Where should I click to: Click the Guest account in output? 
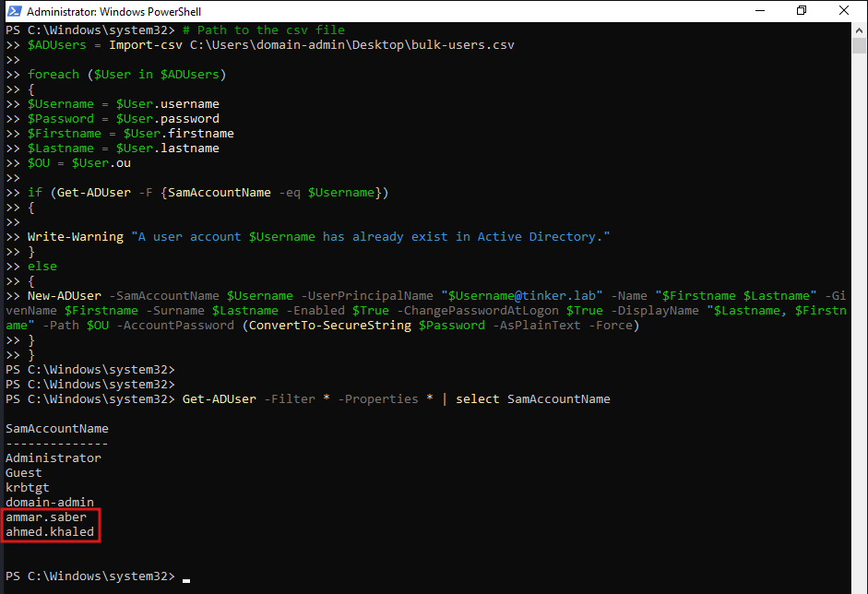pos(24,473)
